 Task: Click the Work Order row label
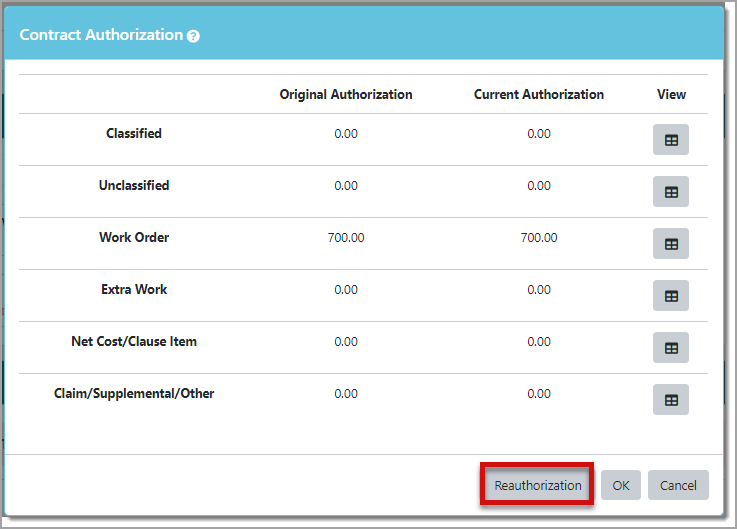click(x=134, y=237)
